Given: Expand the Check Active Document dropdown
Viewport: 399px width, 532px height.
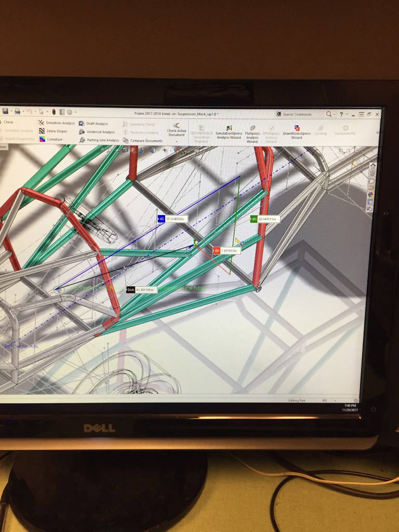Looking at the screenshot, I should pyautogui.click(x=177, y=141).
